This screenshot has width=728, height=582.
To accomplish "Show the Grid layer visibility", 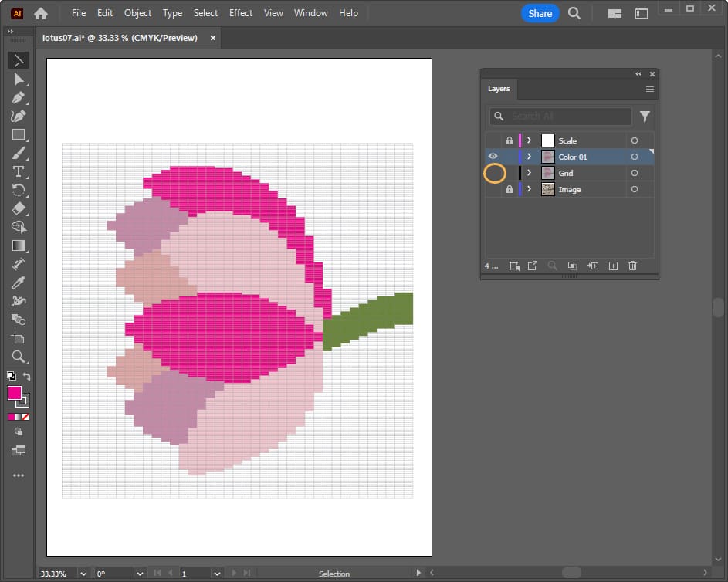I will (494, 174).
